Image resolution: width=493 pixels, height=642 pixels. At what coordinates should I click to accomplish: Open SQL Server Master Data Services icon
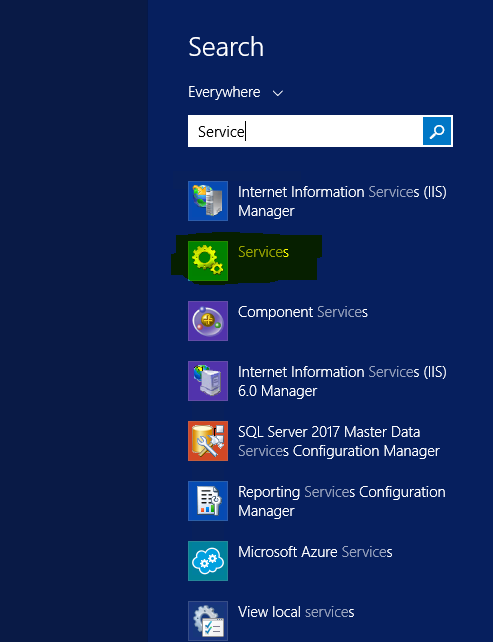208,441
